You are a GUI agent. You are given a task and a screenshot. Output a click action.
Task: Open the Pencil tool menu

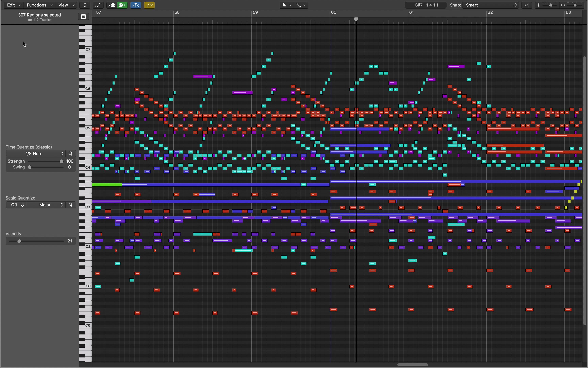tap(301, 5)
